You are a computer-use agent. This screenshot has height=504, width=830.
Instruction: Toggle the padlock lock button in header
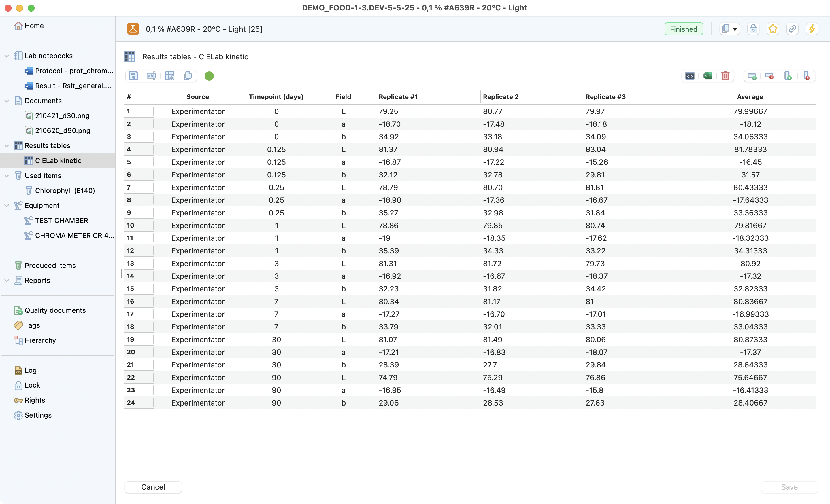pyautogui.click(x=753, y=29)
